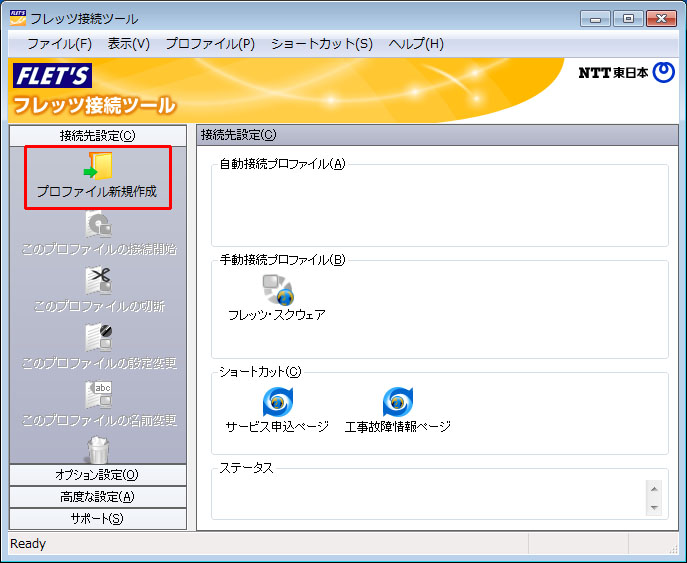The width and height of the screenshot is (687, 563).
Task: Maximize the フレッツ接続ツール window
Action: click(x=628, y=19)
